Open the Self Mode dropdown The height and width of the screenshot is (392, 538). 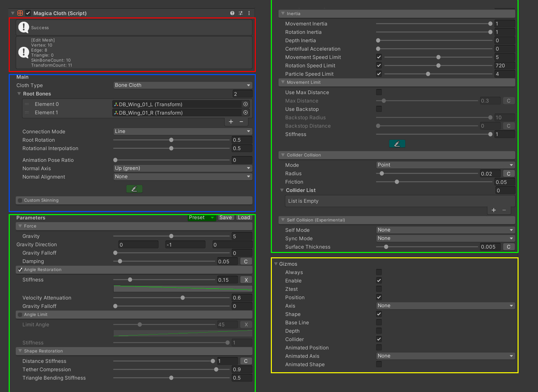[445, 230]
